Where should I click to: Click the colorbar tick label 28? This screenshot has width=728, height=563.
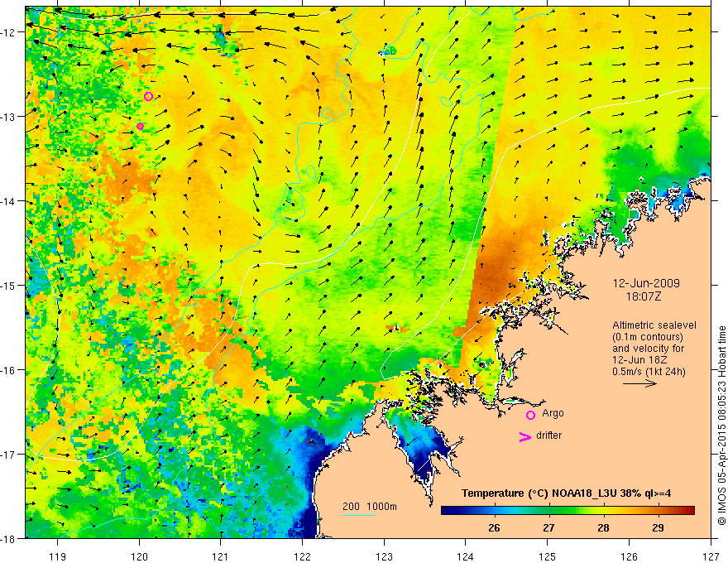(603, 527)
